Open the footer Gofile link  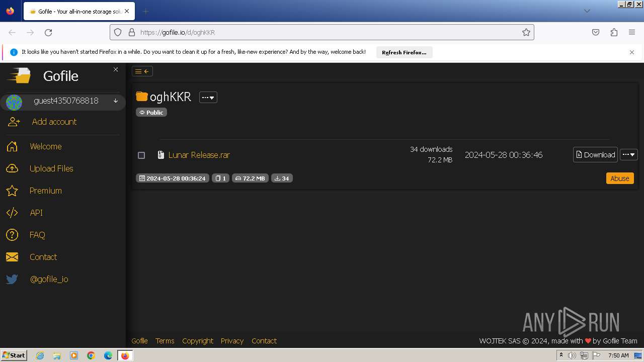point(139,341)
